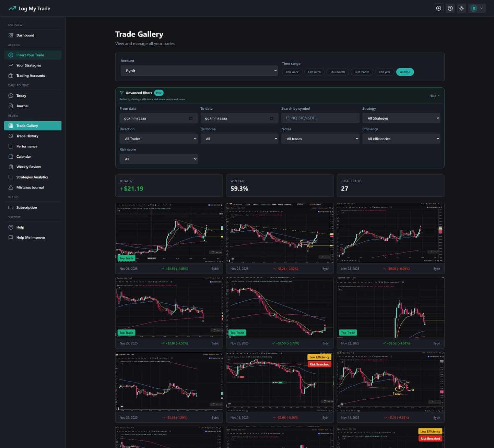Viewport: 494px width, 448px height.
Task: Open the Account dropdown showing Bybit
Action: pyautogui.click(x=199, y=71)
